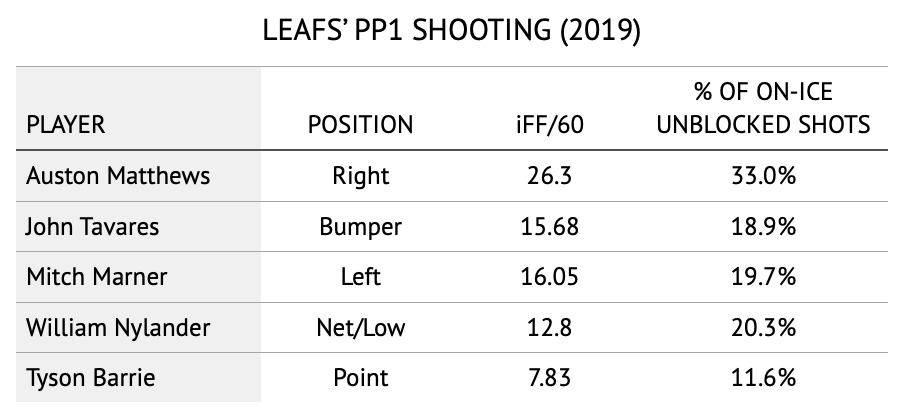The height and width of the screenshot is (414, 910).
Task: Select the Point position cell
Action: 360,377
